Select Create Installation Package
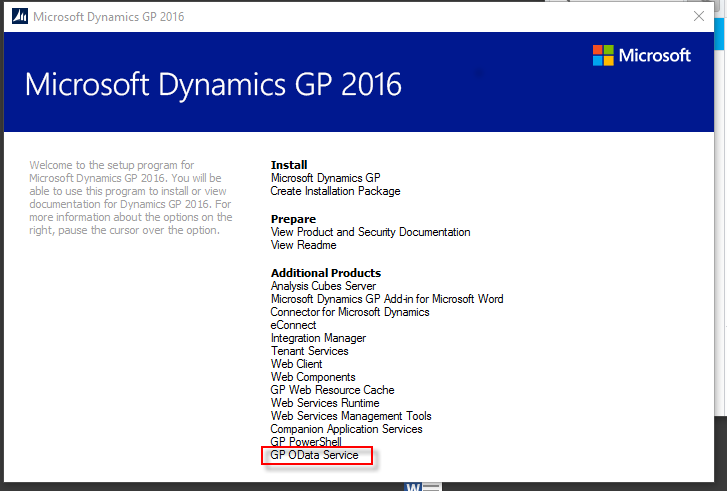 (335, 191)
